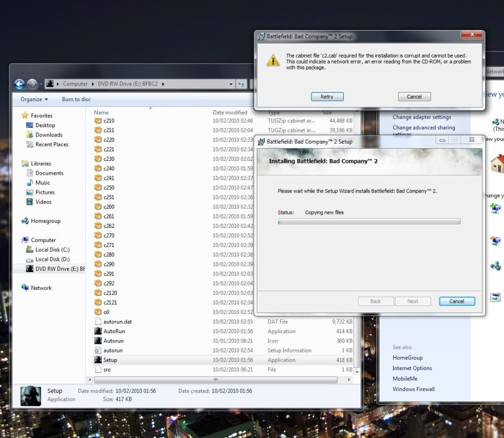
Task: Open Documents library
Action: coord(49,173)
